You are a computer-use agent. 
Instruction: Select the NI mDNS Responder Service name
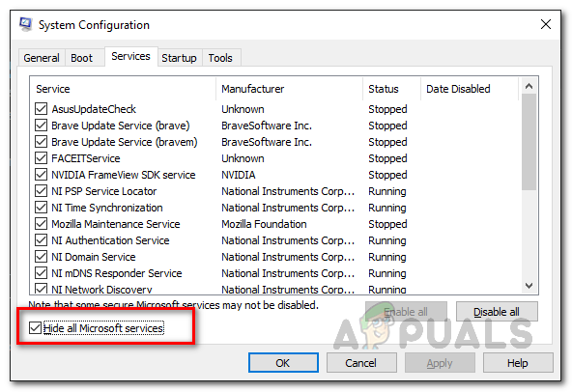pos(117,273)
